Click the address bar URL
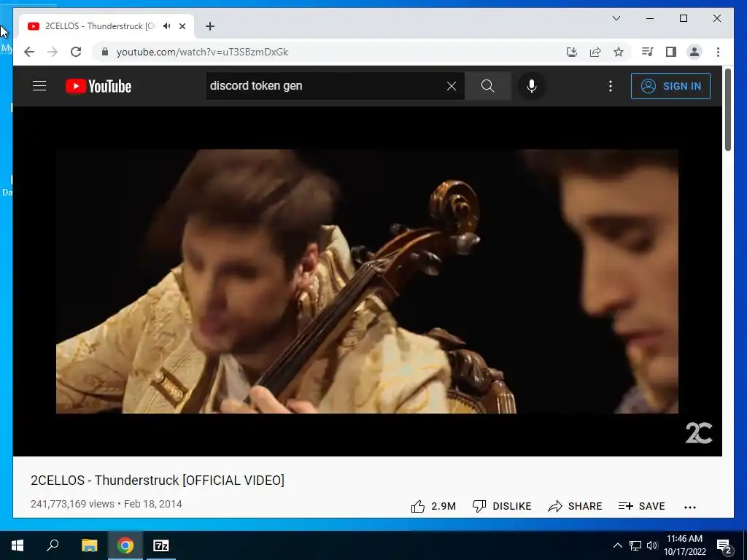The image size is (747, 560). 203,52
